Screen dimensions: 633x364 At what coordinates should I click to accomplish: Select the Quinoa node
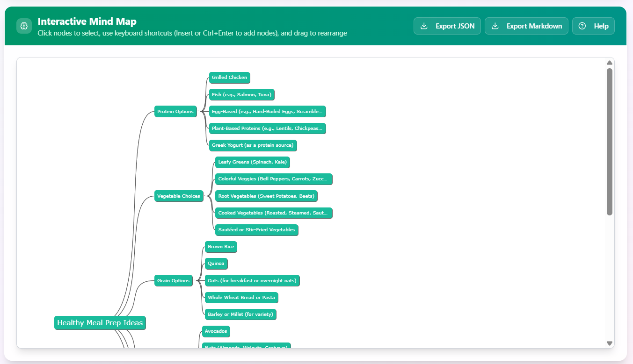pyautogui.click(x=216, y=264)
